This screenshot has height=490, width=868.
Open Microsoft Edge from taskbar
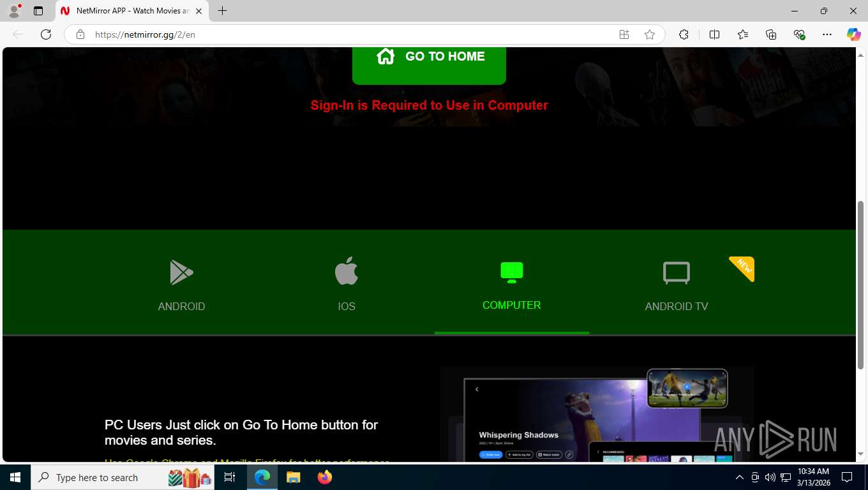pyautogui.click(x=262, y=477)
